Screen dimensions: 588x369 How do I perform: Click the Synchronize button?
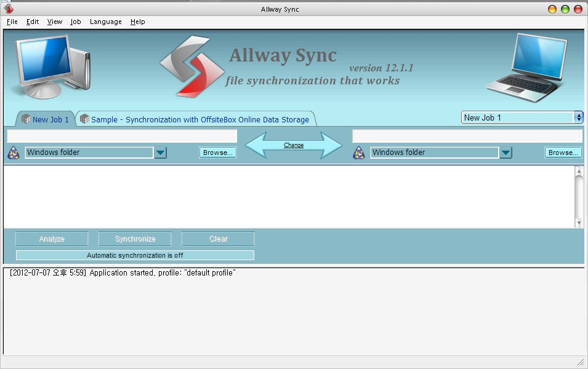point(135,239)
